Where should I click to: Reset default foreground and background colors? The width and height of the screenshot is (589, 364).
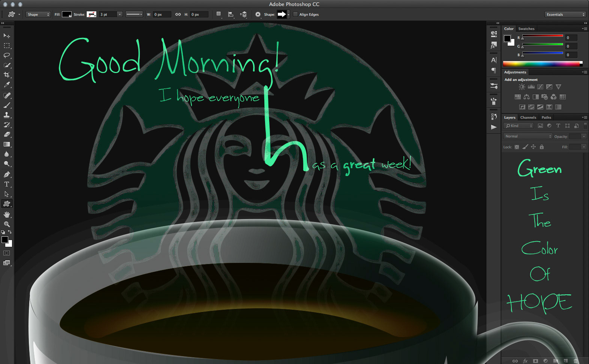tap(3, 232)
